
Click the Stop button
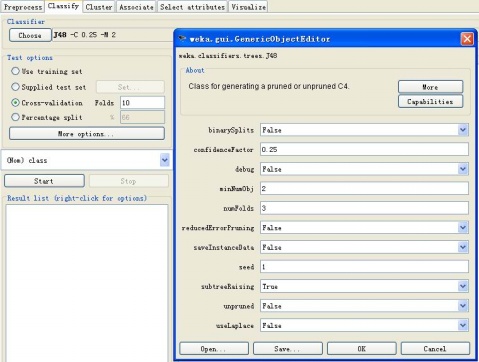pyautogui.click(x=129, y=181)
